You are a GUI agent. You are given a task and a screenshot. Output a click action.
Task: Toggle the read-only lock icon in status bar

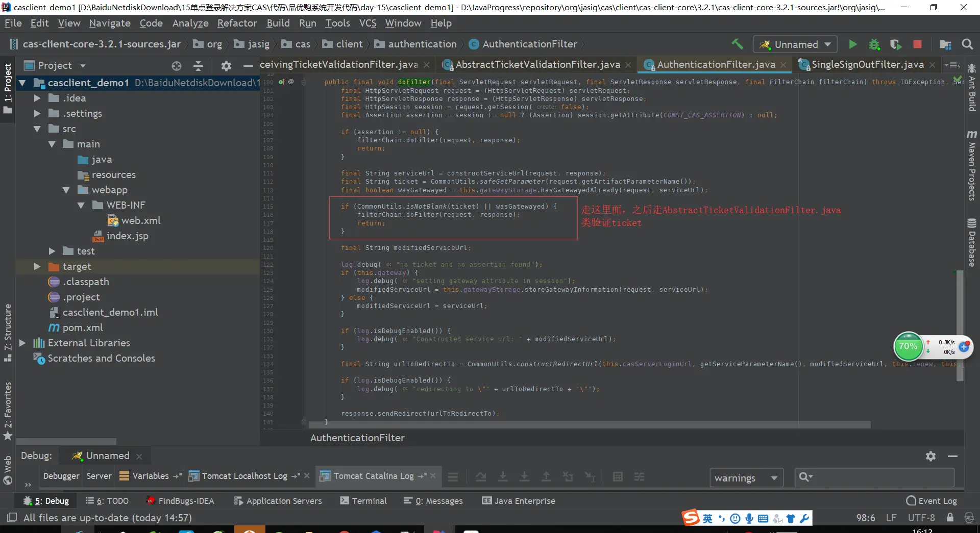click(950, 518)
